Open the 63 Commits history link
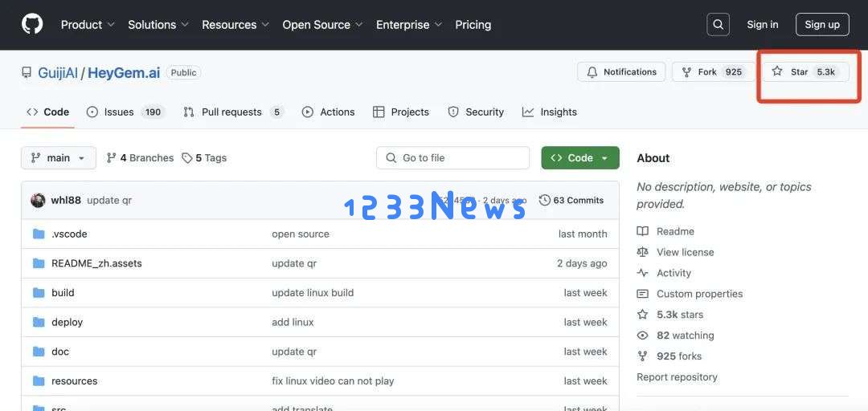Image resolution: width=868 pixels, height=411 pixels. (572, 200)
